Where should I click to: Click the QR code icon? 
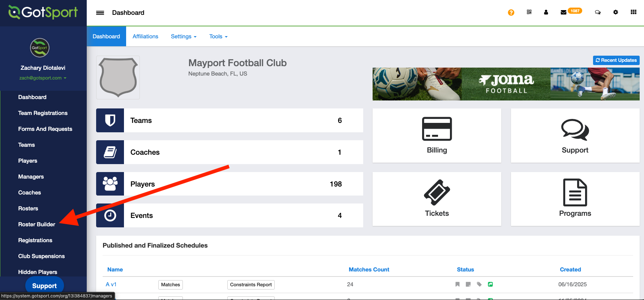pyautogui.click(x=529, y=12)
